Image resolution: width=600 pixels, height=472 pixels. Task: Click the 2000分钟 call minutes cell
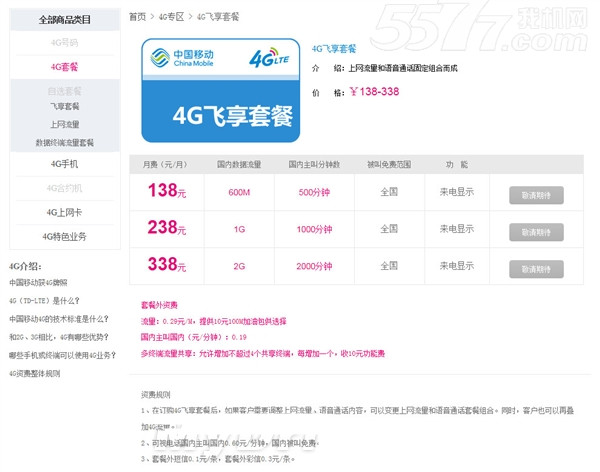(314, 266)
